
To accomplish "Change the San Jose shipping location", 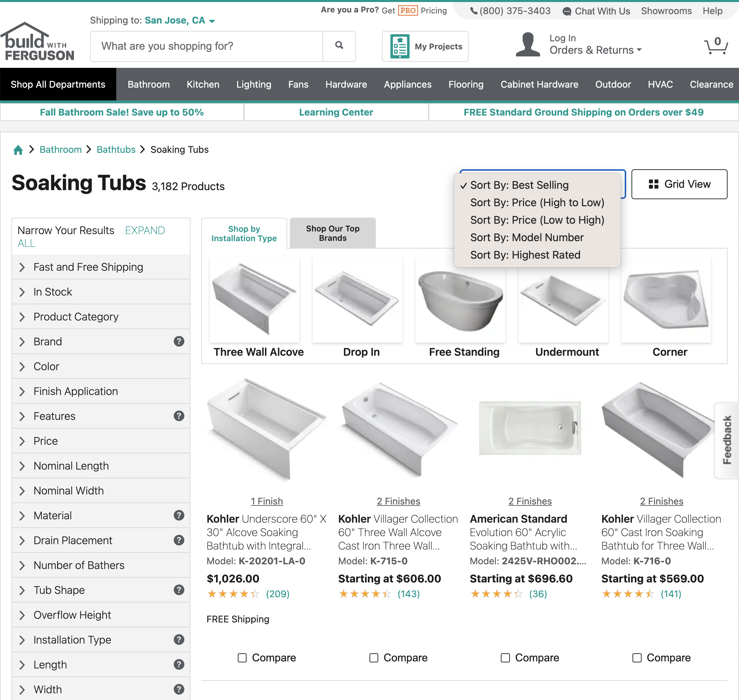I will (x=175, y=20).
